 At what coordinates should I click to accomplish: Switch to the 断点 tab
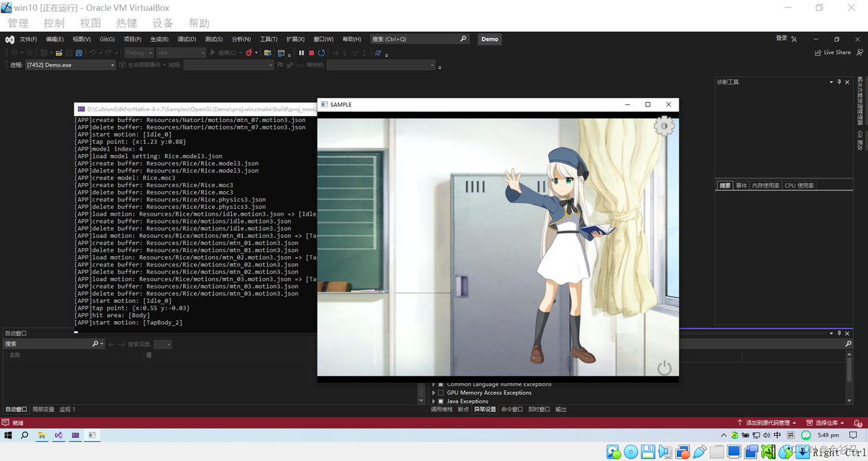click(463, 409)
